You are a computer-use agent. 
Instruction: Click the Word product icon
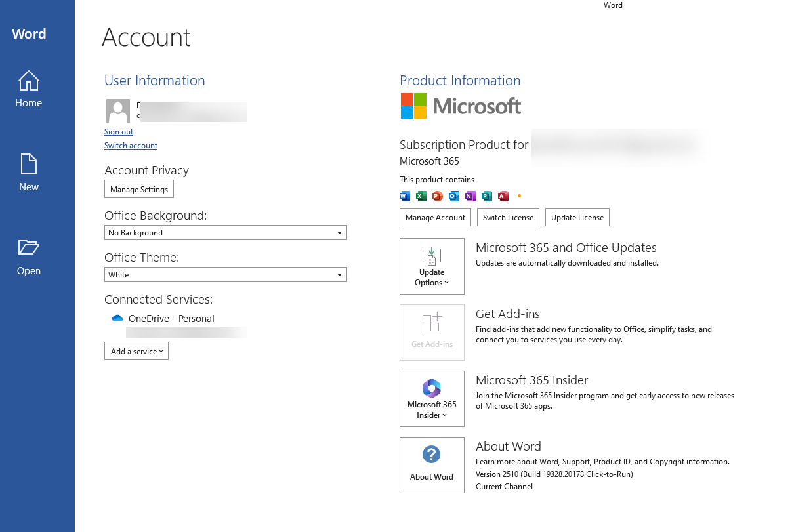coord(405,195)
